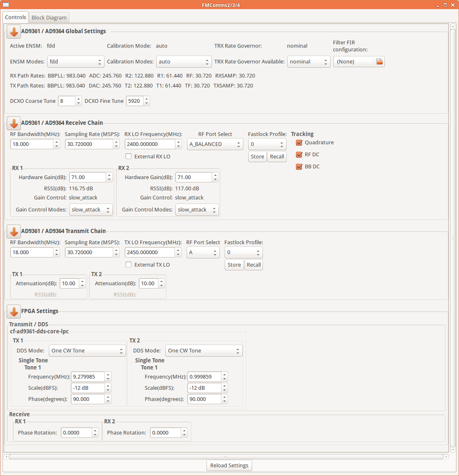Screen dimensions: 459x476
Task: Click the horizontal scrollbar at bottom
Action: [x=226, y=457]
